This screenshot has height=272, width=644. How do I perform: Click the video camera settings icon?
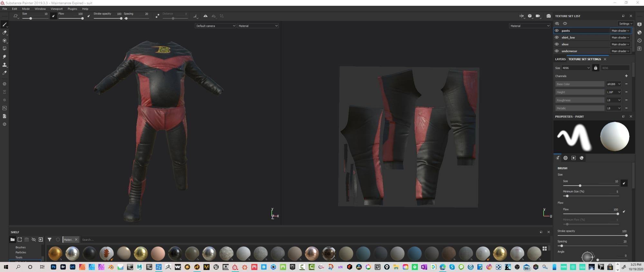coord(538,16)
